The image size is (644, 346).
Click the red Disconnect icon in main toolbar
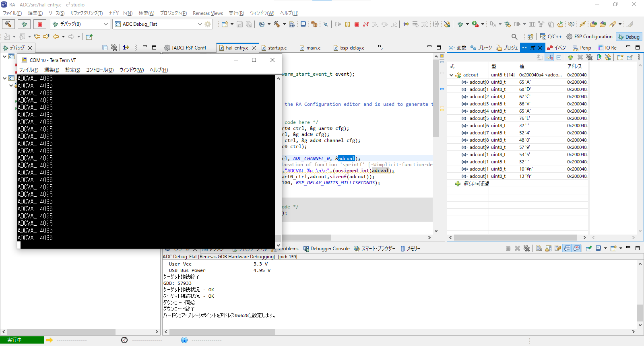[x=366, y=24]
